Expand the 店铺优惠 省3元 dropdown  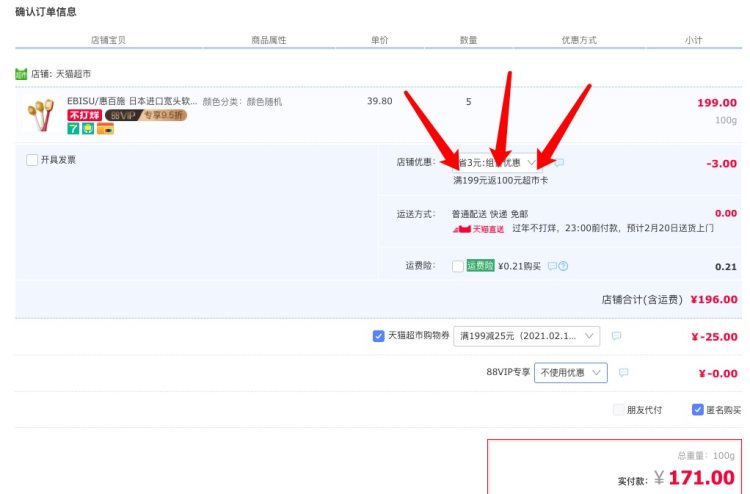(497, 163)
